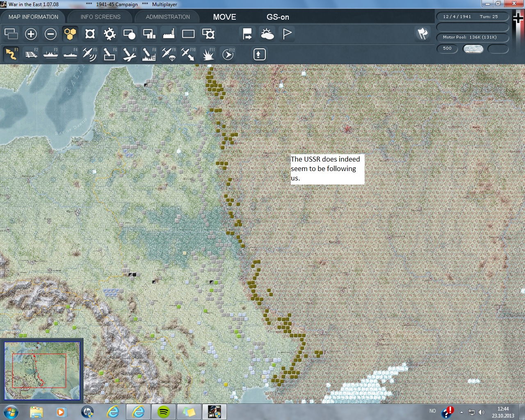This screenshot has width=525, height=420.
Task: Click the crossed flags icon
Action: coord(422,34)
